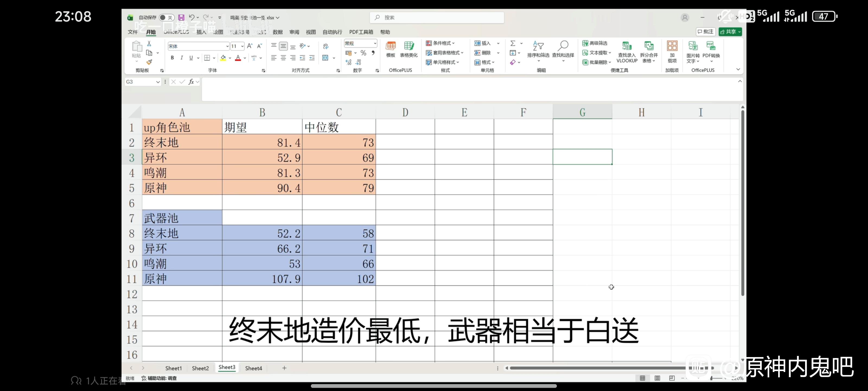
Task: Click the 搜索 search box
Action: (437, 18)
